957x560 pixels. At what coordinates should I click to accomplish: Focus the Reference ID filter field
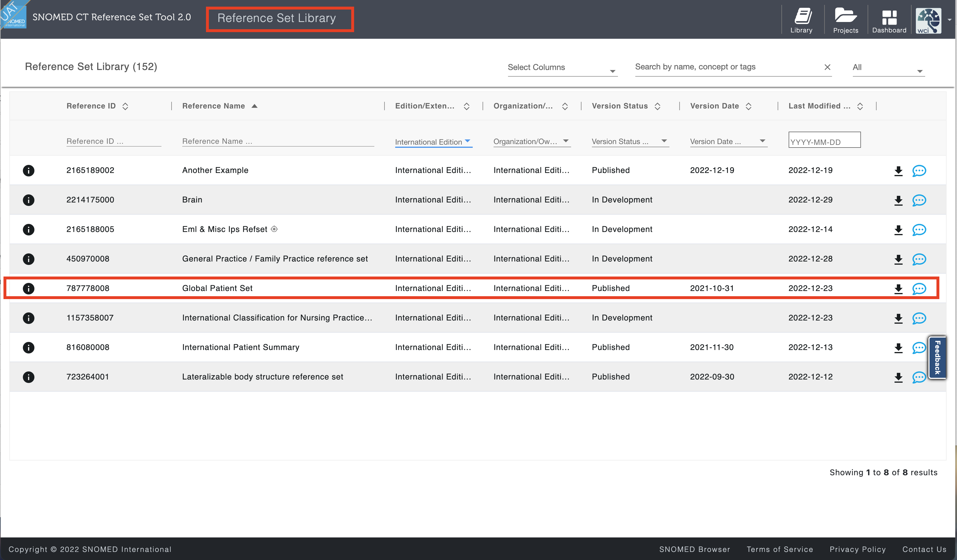coord(113,141)
